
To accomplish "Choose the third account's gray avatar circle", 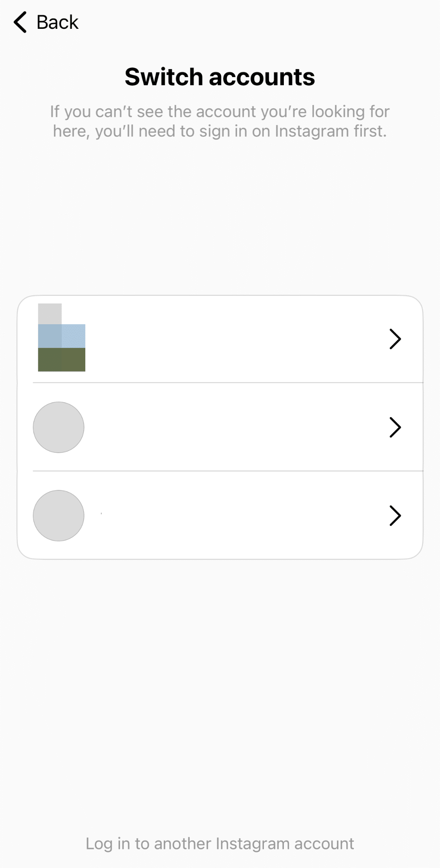I will coord(59,516).
